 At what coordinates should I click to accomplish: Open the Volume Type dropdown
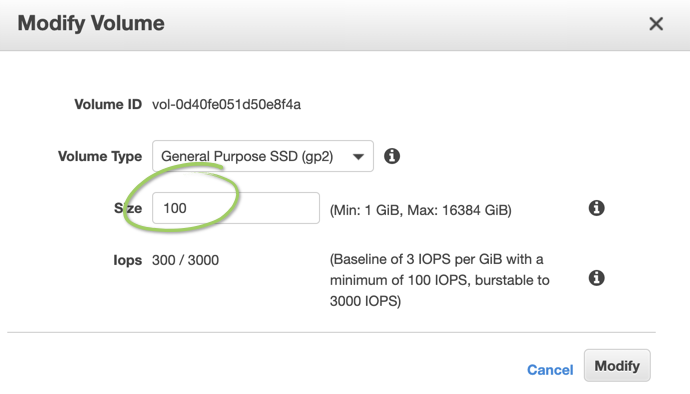click(x=263, y=156)
